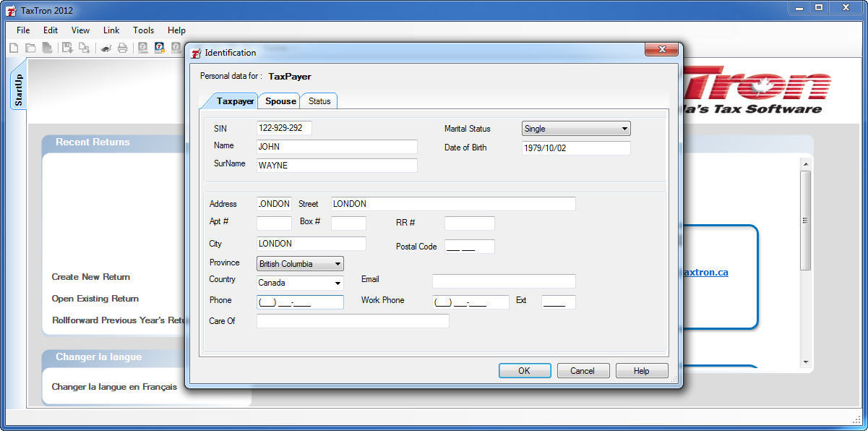Close the Identification dialog
Image resolution: width=868 pixels, height=431 pixels.
click(661, 50)
